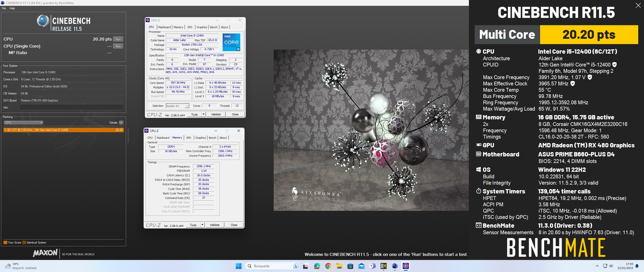644x272 pixels.
Task: Open Socket #1 selection dropdown in CPU-Z
Action: click(177, 106)
